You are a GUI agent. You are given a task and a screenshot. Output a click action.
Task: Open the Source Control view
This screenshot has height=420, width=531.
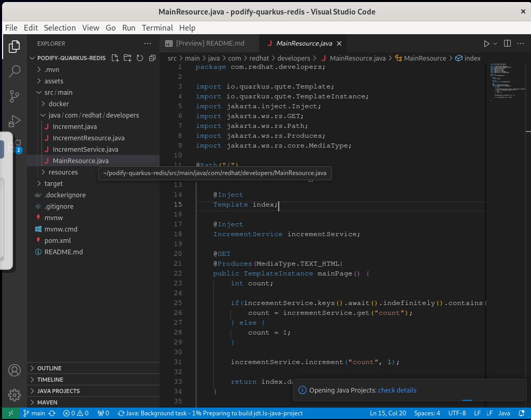point(14,96)
